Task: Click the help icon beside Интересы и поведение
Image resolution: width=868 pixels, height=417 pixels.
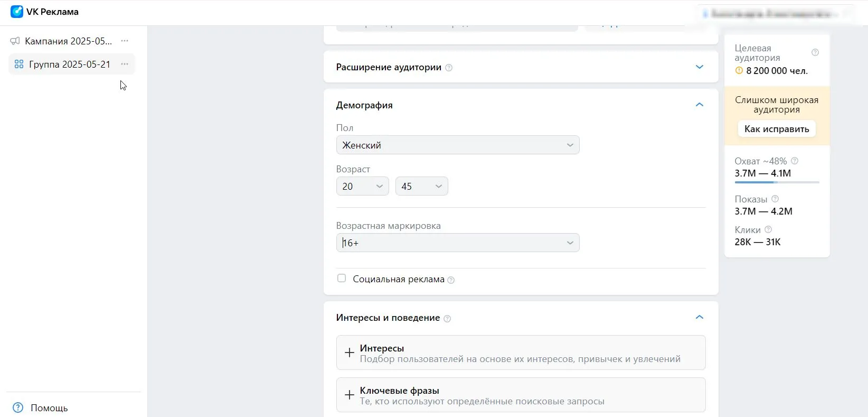Action: tap(447, 319)
